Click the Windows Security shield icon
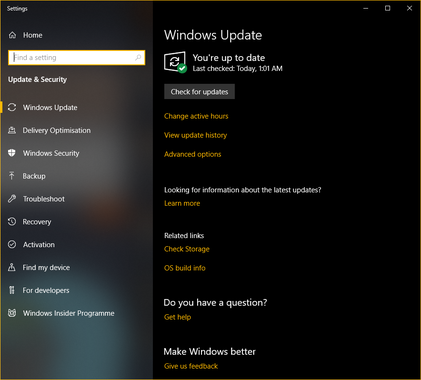 pyautogui.click(x=12, y=153)
